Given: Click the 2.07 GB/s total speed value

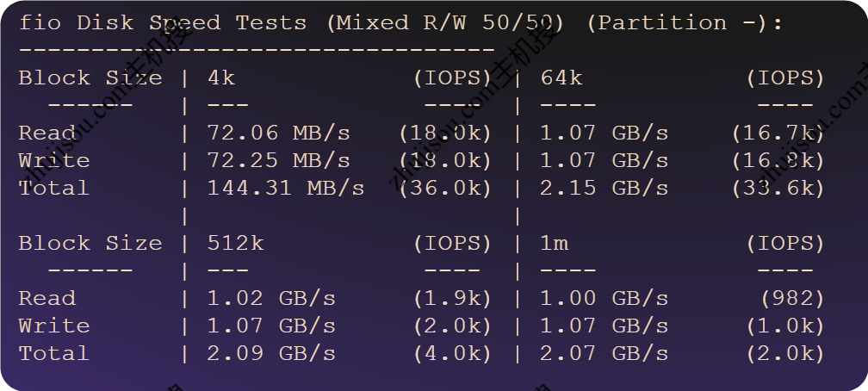Looking at the screenshot, I should pyautogui.click(x=604, y=354).
